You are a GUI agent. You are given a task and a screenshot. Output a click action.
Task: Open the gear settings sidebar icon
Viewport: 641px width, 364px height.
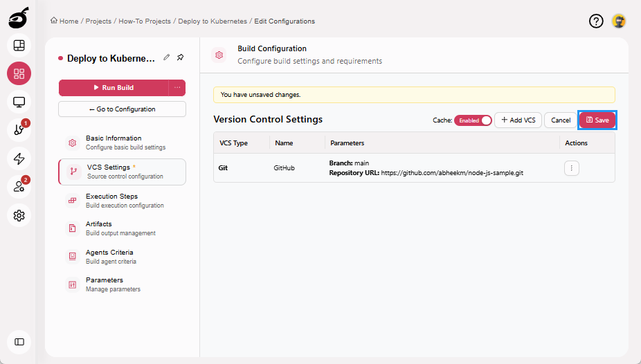coord(19,215)
